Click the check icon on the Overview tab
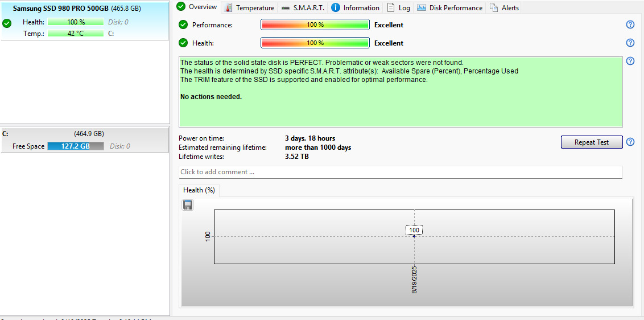 click(181, 7)
